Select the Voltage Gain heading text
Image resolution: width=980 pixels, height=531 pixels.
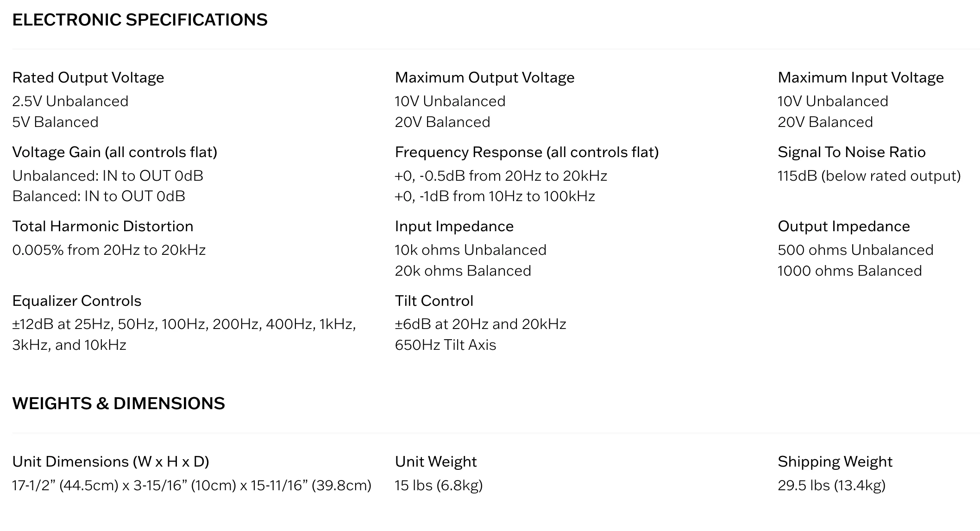pyautogui.click(x=115, y=152)
